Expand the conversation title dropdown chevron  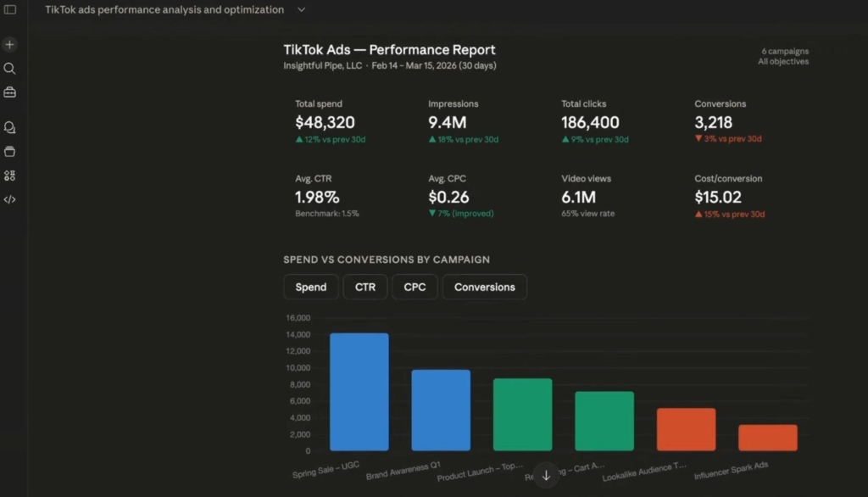coord(301,9)
